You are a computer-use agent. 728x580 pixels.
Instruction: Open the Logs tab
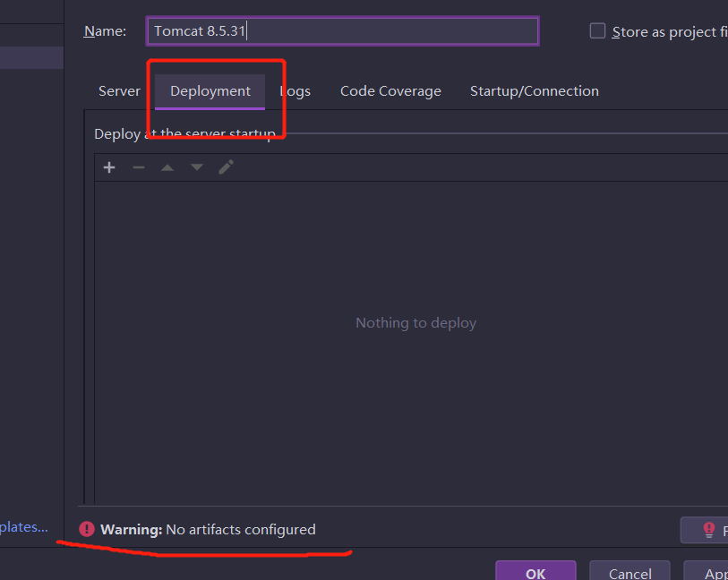coord(295,91)
